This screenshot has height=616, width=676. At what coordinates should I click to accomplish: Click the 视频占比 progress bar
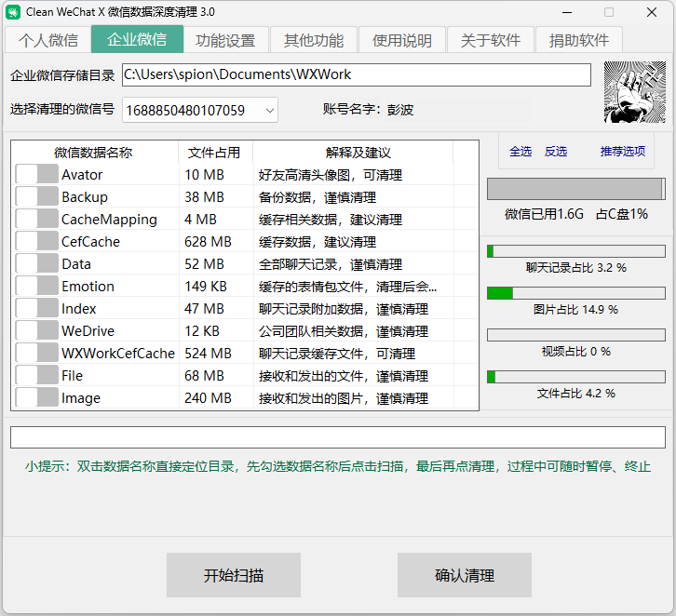pos(576,335)
